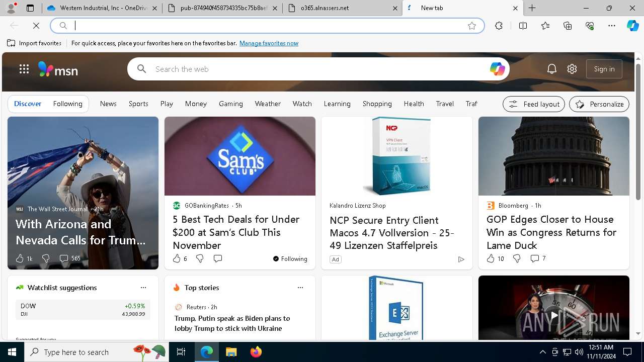Open Task View on taskbar

(181, 352)
